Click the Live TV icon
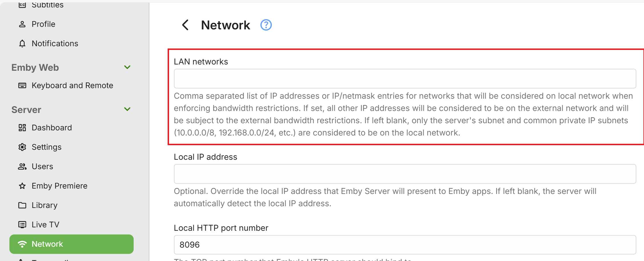The width and height of the screenshot is (644, 261). pos(22,225)
